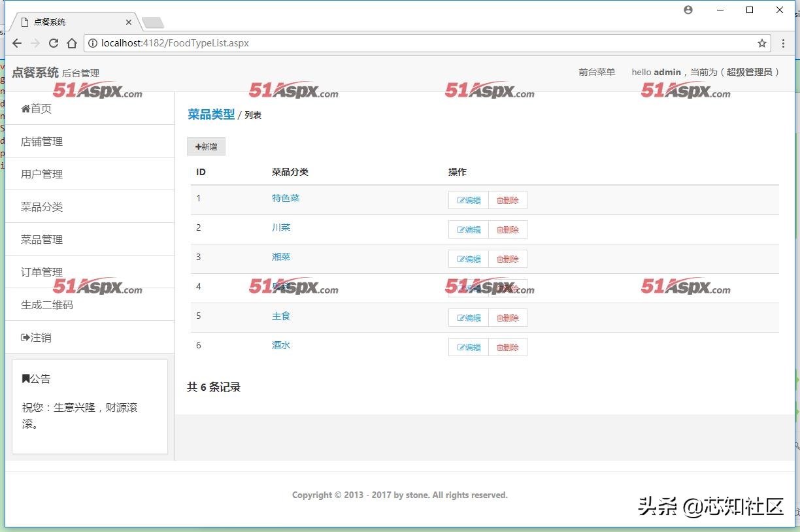Open the Chrome user profile icon
The width and height of the screenshot is (800, 532).
pyautogui.click(x=688, y=10)
